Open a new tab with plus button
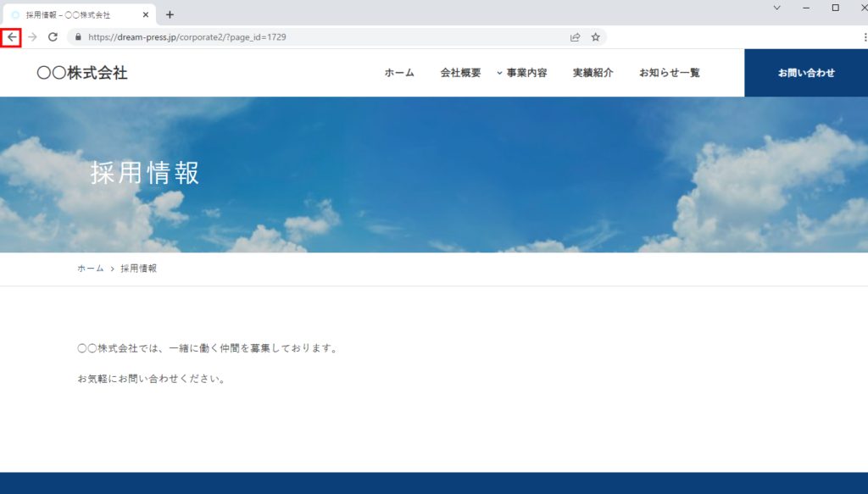 170,14
